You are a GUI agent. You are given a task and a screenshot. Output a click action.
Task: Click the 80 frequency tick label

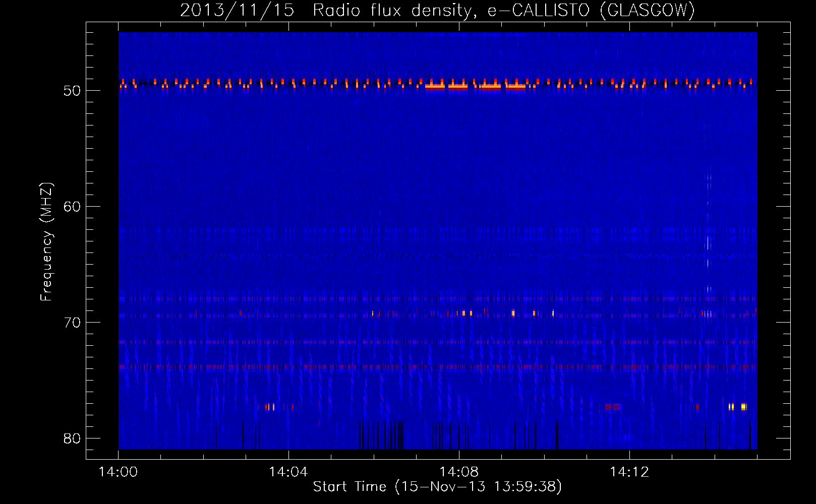[x=72, y=438]
